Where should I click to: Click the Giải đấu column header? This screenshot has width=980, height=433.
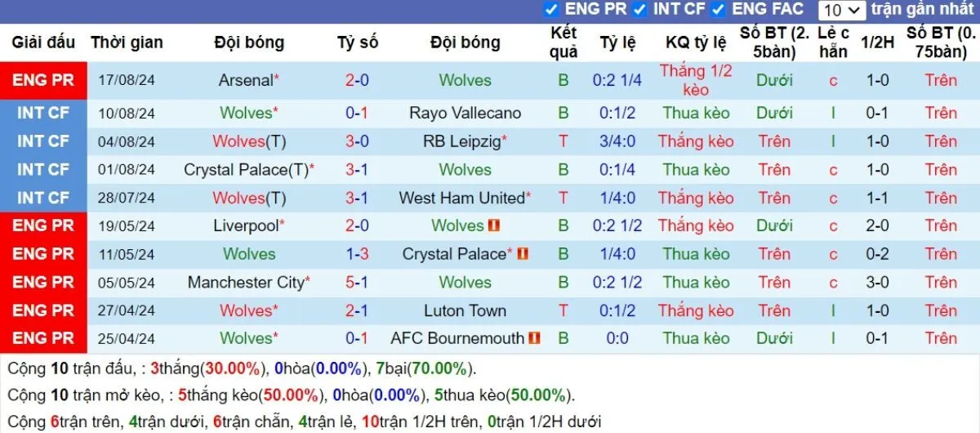coord(43,42)
